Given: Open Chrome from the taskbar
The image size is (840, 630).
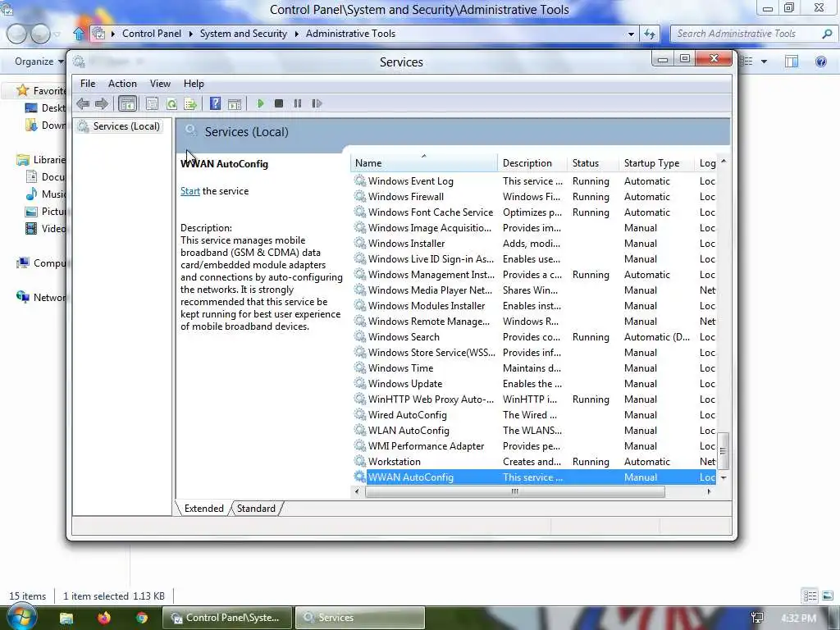Looking at the screenshot, I should 141,618.
